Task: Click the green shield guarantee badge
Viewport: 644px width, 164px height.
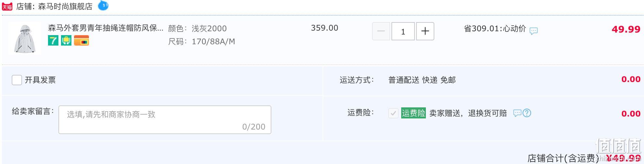Action: click(66, 41)
